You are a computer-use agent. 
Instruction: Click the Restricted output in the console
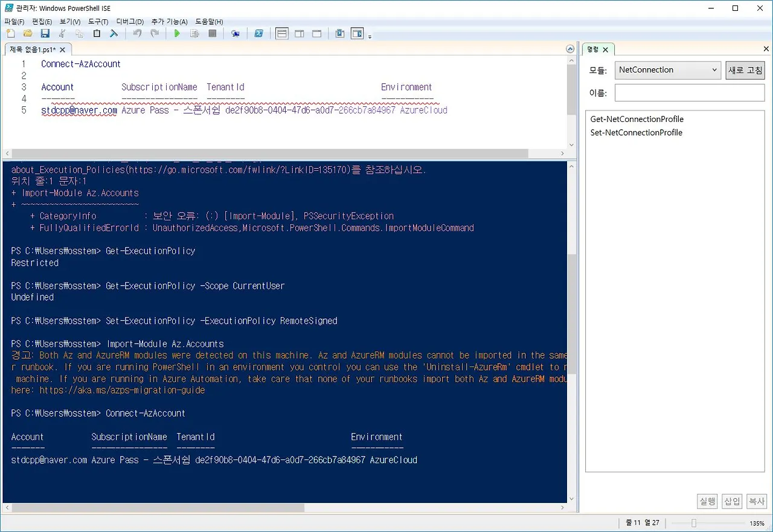35,263
